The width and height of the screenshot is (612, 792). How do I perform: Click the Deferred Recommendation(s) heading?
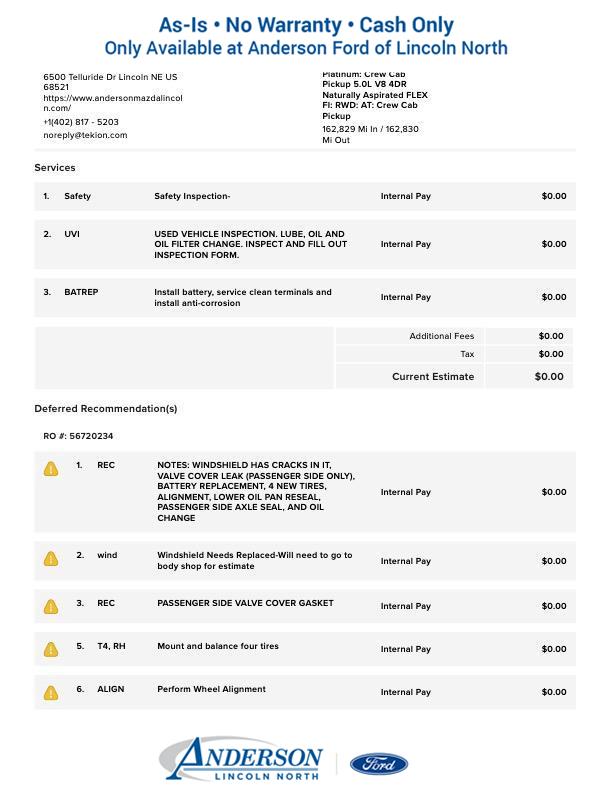(106, 408)
